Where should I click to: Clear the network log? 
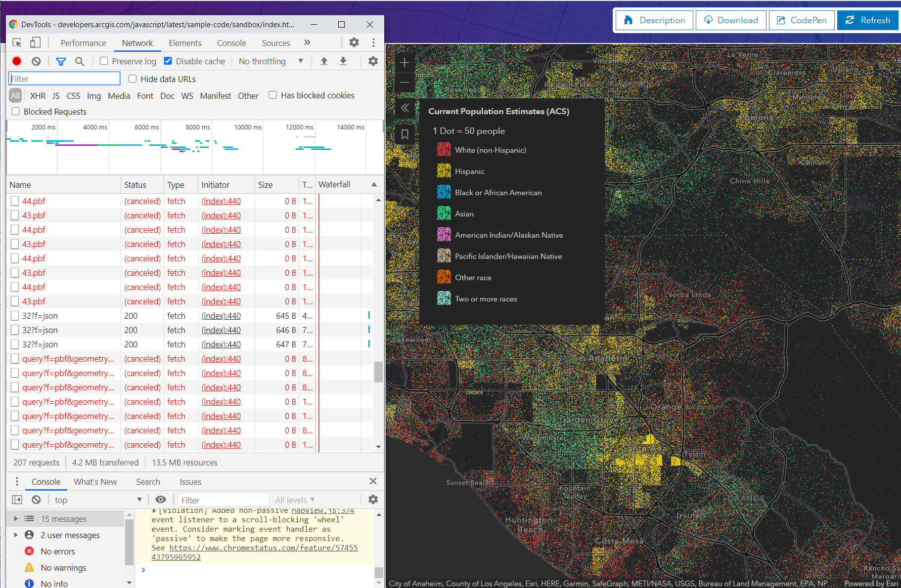[36, 61]
